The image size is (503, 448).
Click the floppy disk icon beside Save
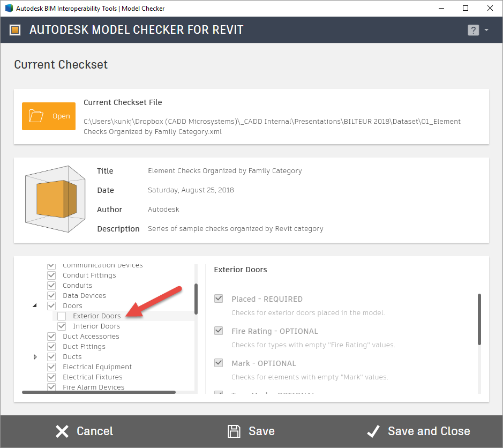(234, 431)
